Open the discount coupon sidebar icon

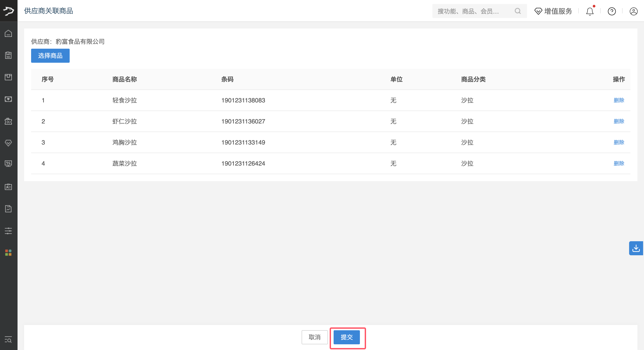point(8,121)
